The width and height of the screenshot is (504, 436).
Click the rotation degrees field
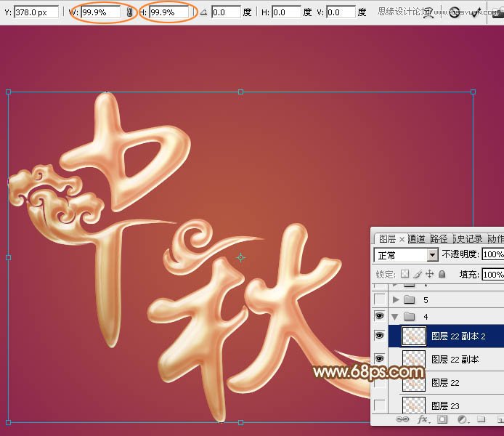coord(226,12)
